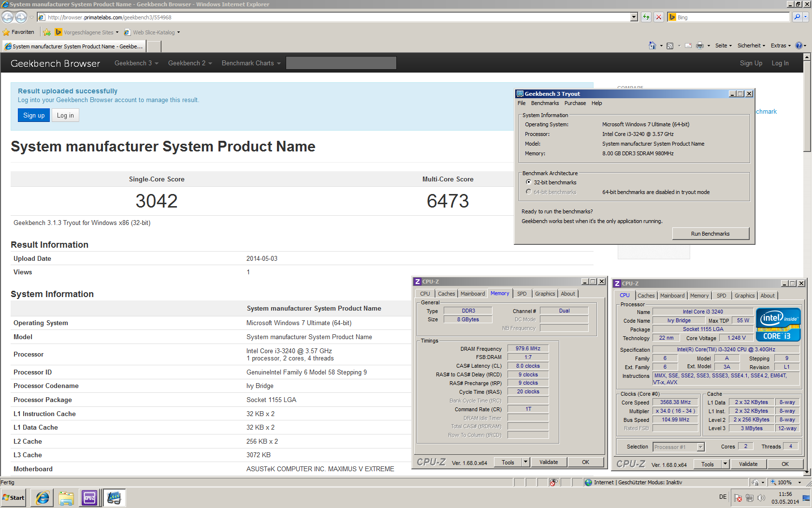Open the Favoriten star button
812x508 pixels.
[18, 32]
